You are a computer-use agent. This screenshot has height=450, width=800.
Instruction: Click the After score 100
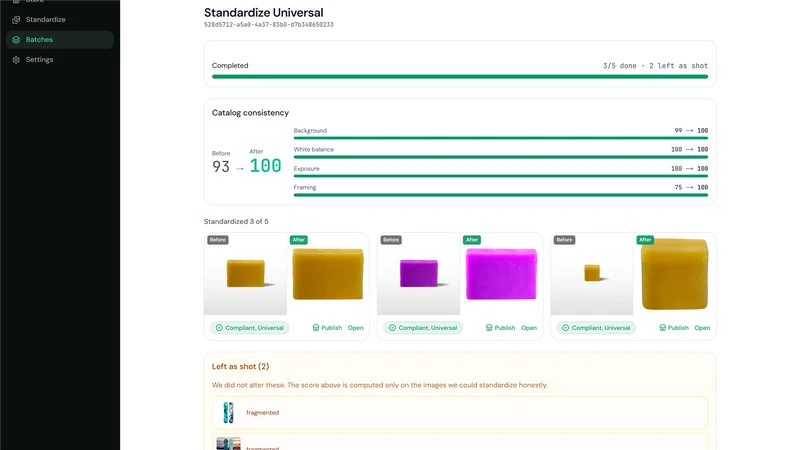[265, 166]
